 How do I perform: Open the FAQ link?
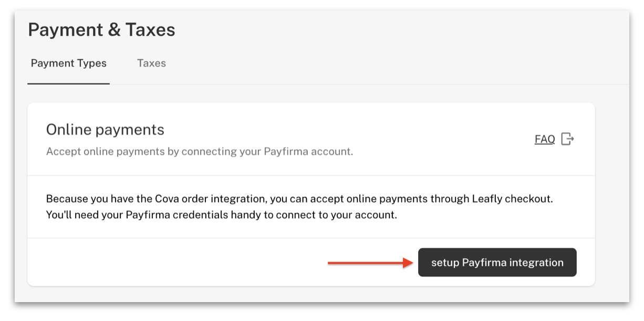point(545,139)
